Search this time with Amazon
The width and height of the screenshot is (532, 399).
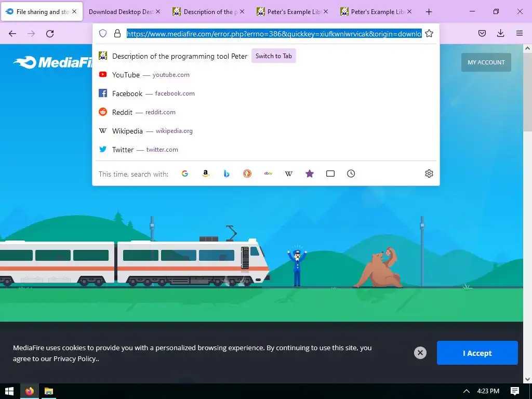[206, 174]
